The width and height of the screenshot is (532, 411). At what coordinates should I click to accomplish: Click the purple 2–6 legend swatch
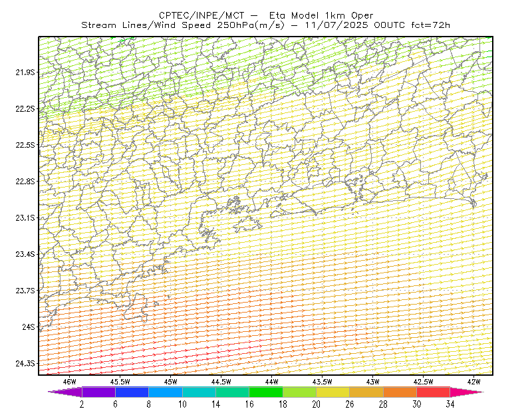pos(98,392)
